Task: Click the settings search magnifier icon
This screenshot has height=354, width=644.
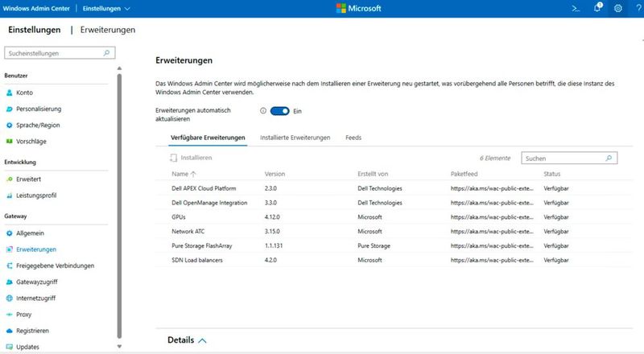Action: pos(107,53)
